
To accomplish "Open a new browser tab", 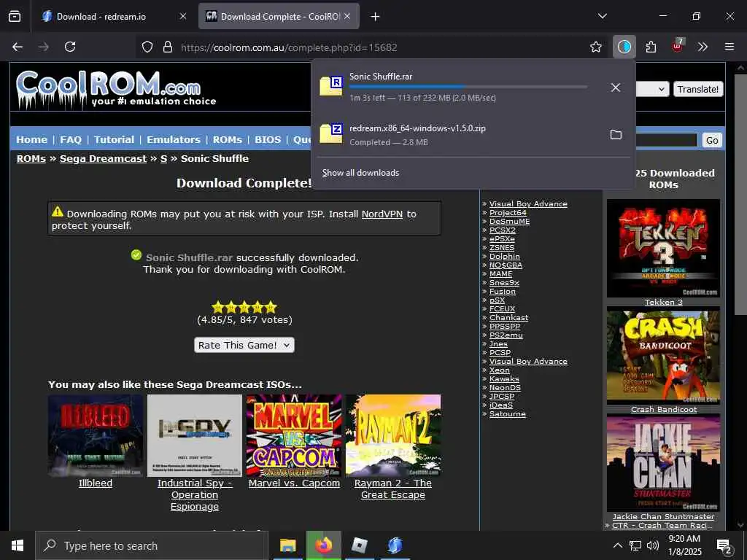I will pos(376,17).
